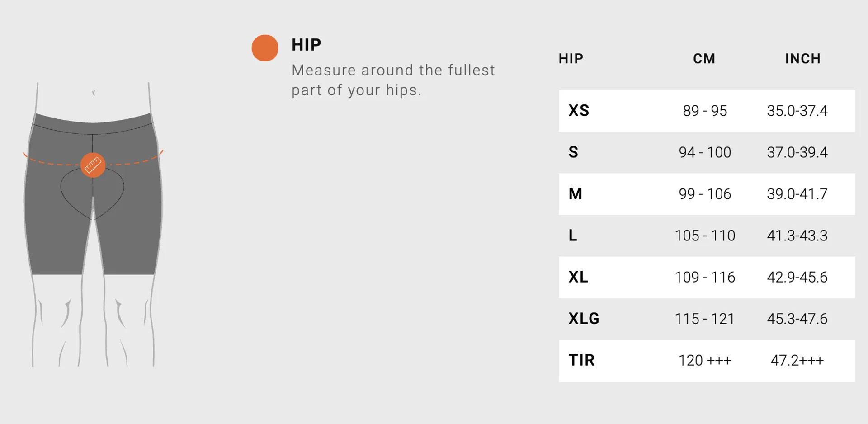Click the hip measurement instruction text
This screenshot has width=868, height=424.
point(393,80)
